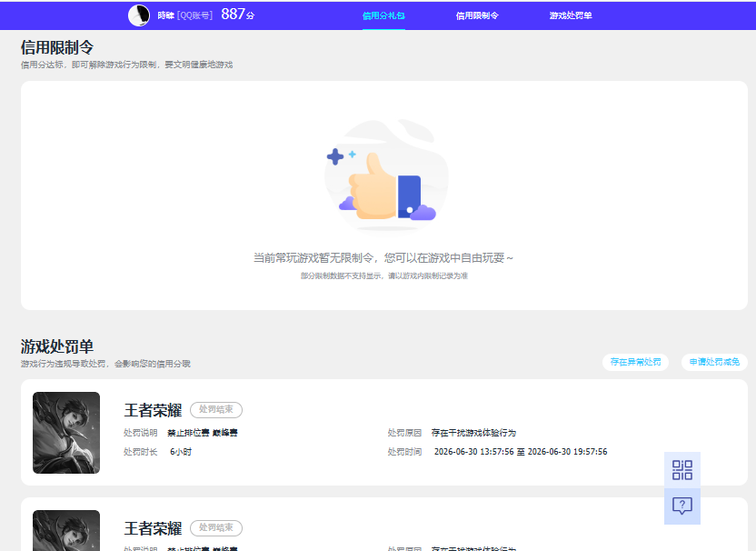The height and width of the screenshot is (551, 756).
Task: Click the 处罚结束 badge on the first 王者荣耀 card
Action: point(216,410)
